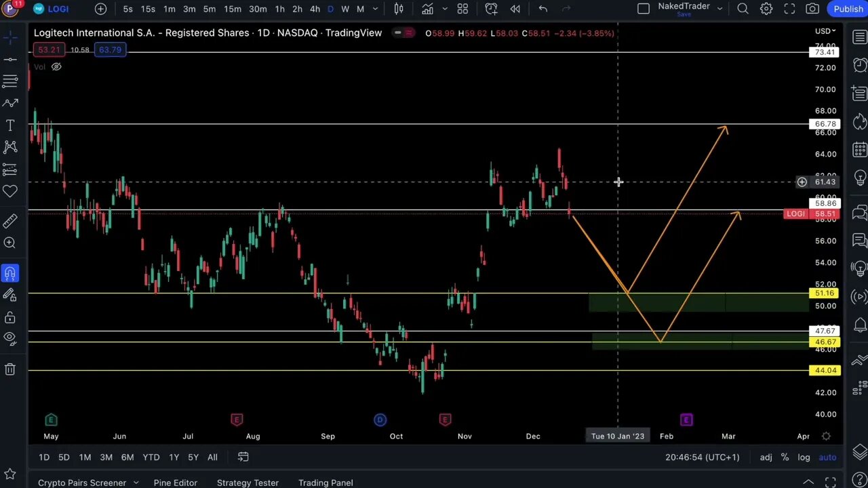
Task: Enter fullscreen mode
Action: 789,9
